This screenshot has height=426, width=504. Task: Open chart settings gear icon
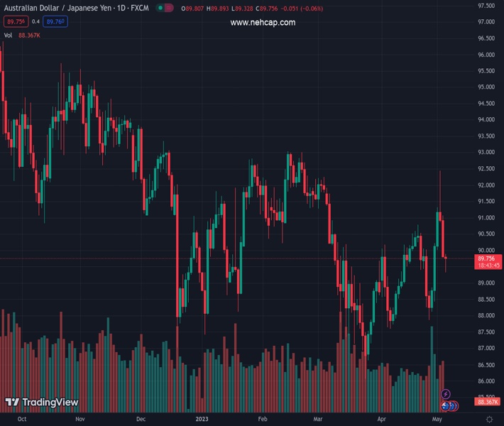(x=489, y=420)
